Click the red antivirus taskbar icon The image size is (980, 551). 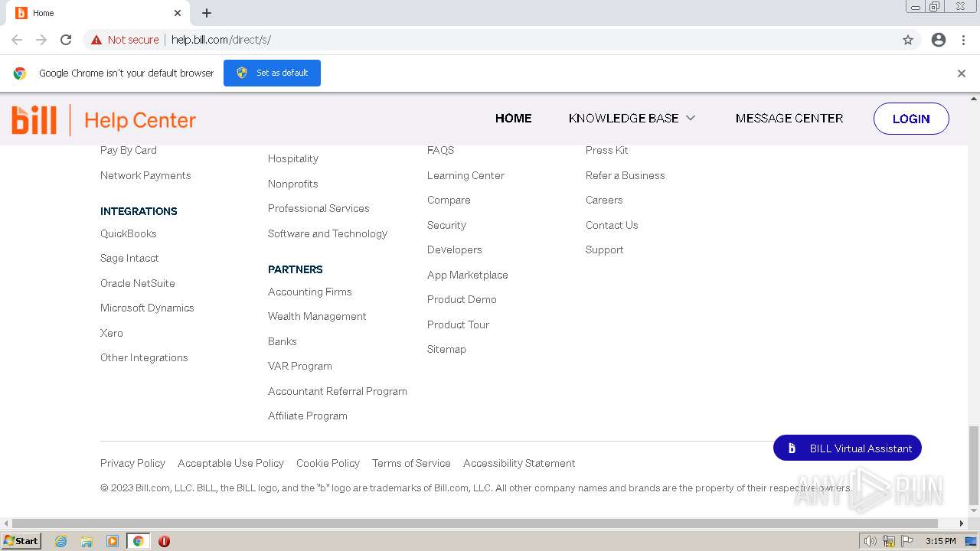pyautogui.click(x=164, y=541)
